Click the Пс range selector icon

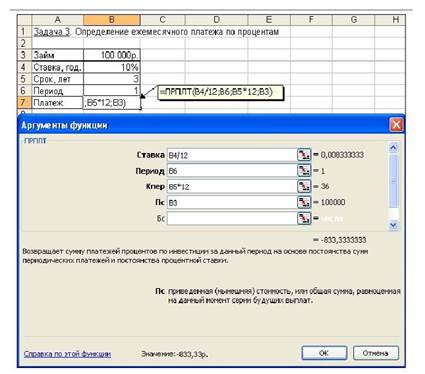tap(304, 202)
